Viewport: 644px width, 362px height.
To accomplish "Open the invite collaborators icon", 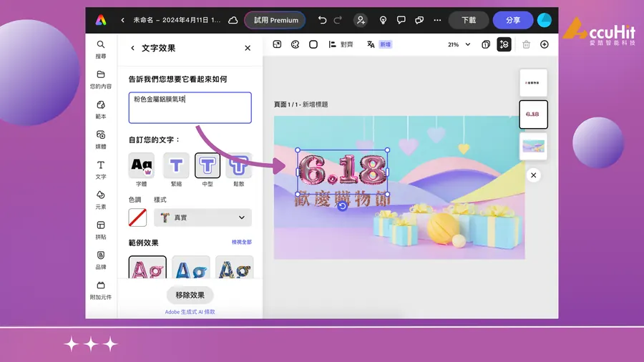I will tap(361, 20).
